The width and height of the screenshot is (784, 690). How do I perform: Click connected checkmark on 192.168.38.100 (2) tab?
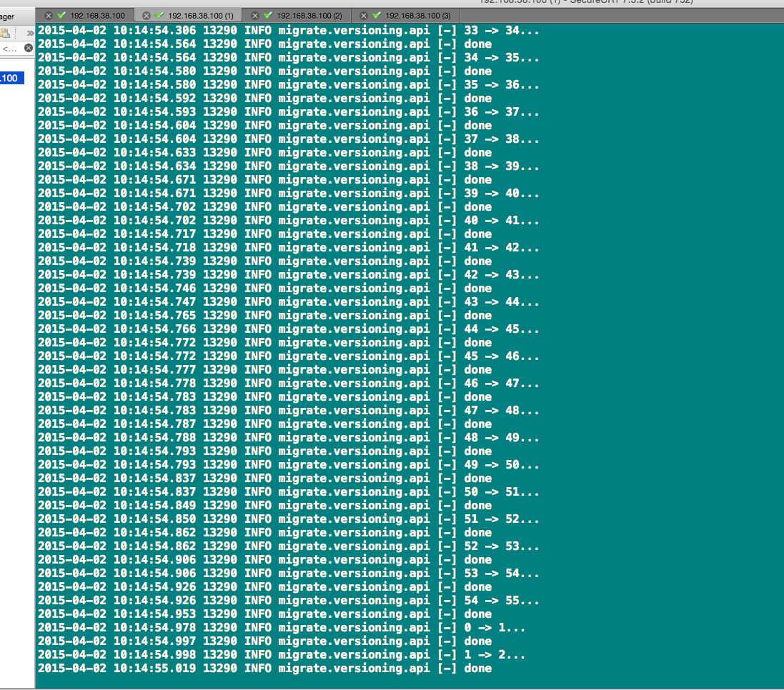pos(268,15)
